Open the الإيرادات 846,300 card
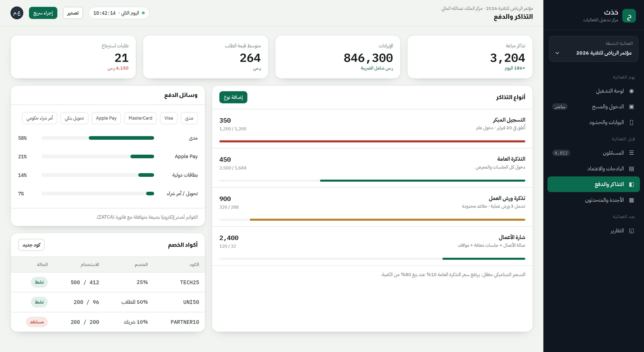The image size is (644, 352). click(338, 57)
